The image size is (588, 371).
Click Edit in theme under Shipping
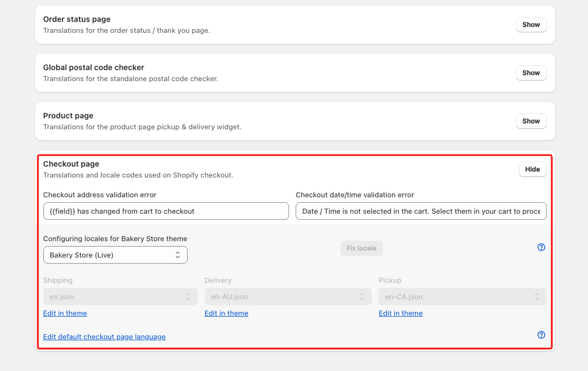pos(65,313)
